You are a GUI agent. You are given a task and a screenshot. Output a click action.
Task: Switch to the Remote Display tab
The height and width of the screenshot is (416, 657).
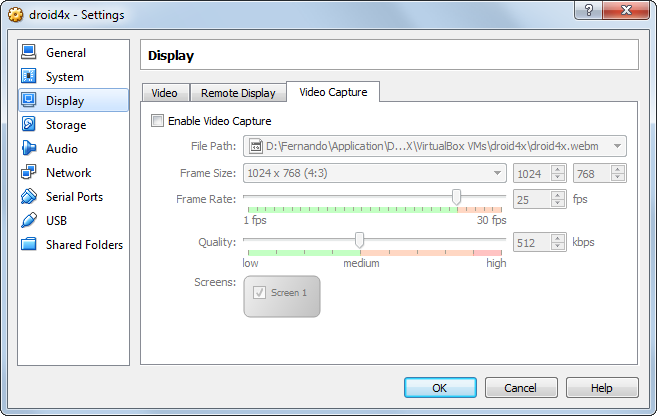238,93
